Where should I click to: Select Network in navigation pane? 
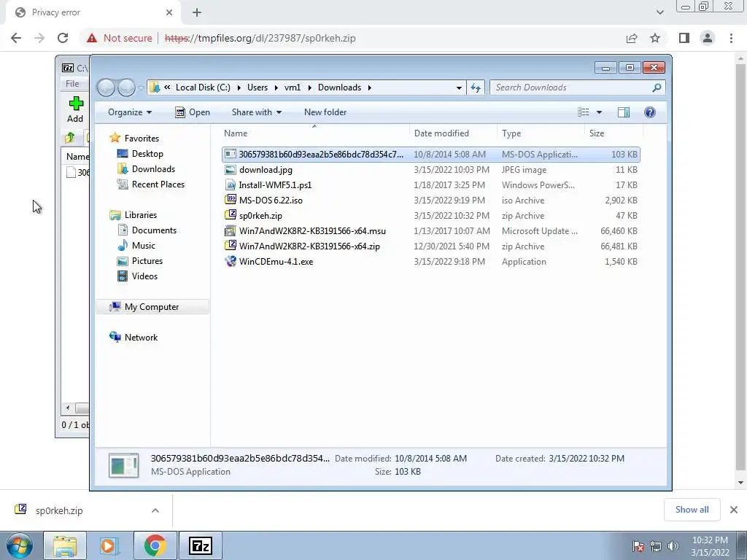pos(141,337)
